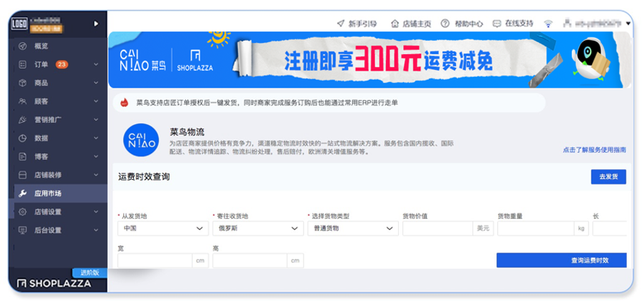This screenshot has width=644, height=301.
Task: Click the red hot flame icon in notice
Action: [x=125, y=103]
